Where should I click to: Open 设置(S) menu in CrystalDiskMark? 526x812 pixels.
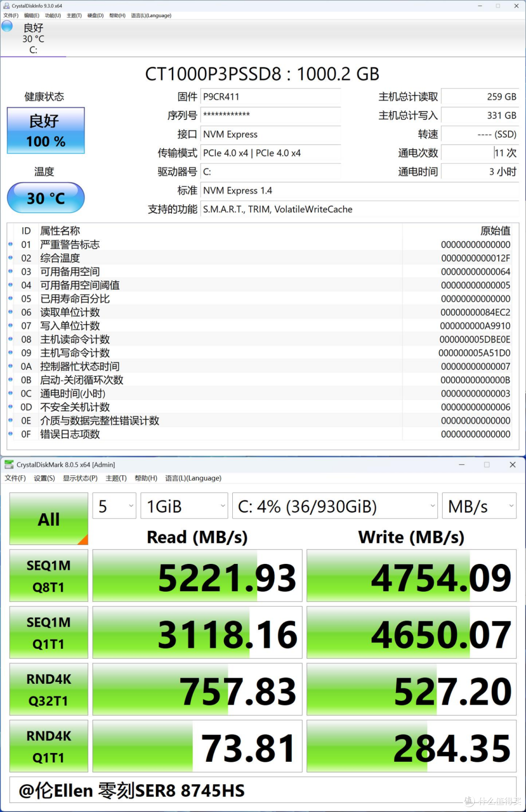click(44, 478)
